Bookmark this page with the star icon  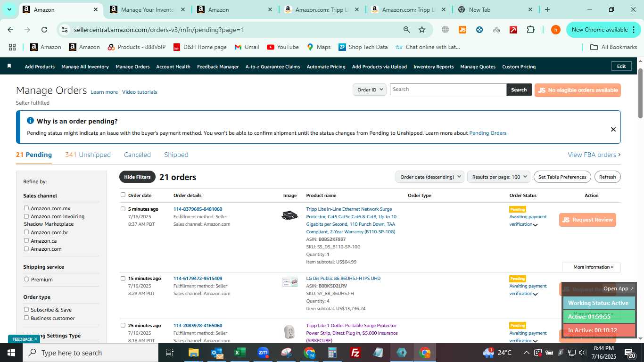422,30
